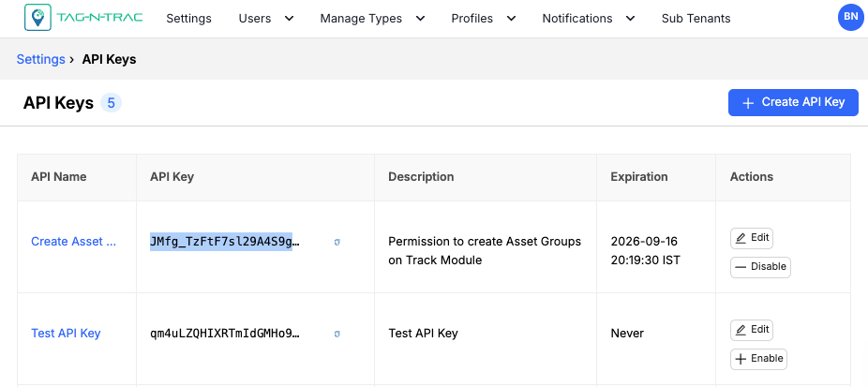Open the Create Asset API name link
Viewport: 868px width, 387px height.
(73, 242)
